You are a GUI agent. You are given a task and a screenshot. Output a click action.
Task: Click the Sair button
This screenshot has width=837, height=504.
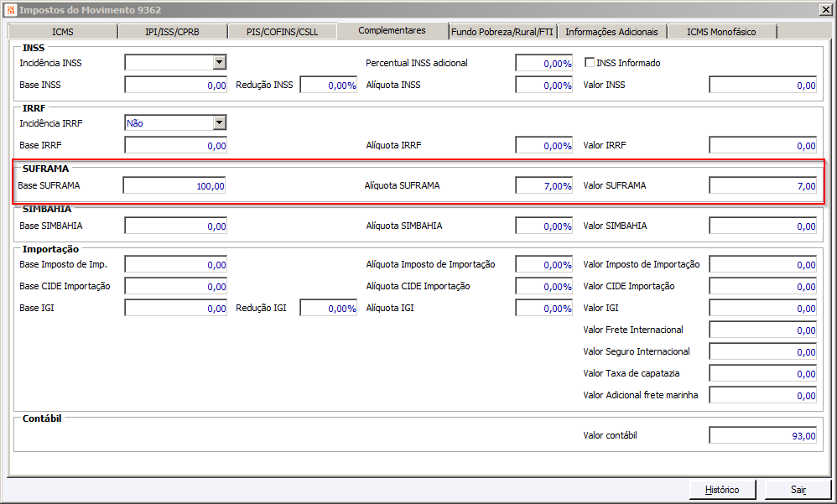[x=798, y=490]
